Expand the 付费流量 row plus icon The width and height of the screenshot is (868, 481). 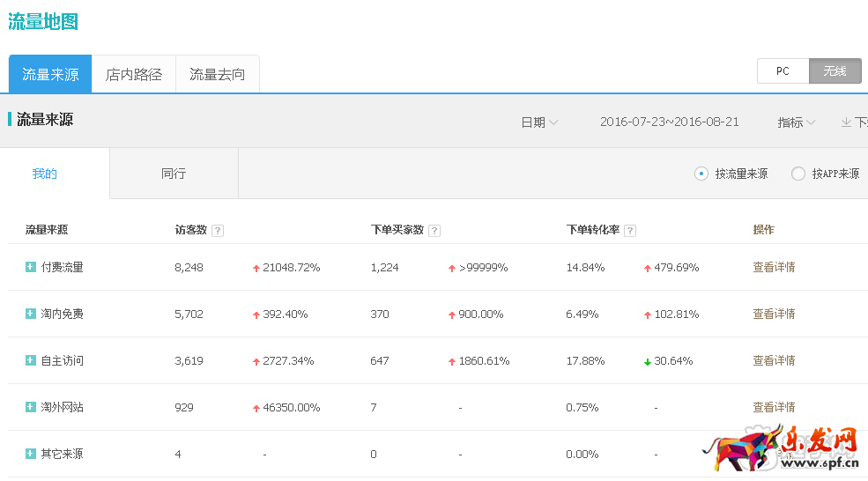(31, 267)
